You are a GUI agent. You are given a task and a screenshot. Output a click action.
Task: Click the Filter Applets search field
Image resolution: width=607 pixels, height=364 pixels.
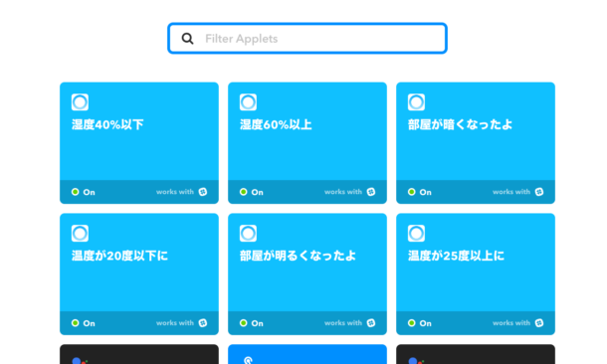pyautogui.click(x=307, y=39)
